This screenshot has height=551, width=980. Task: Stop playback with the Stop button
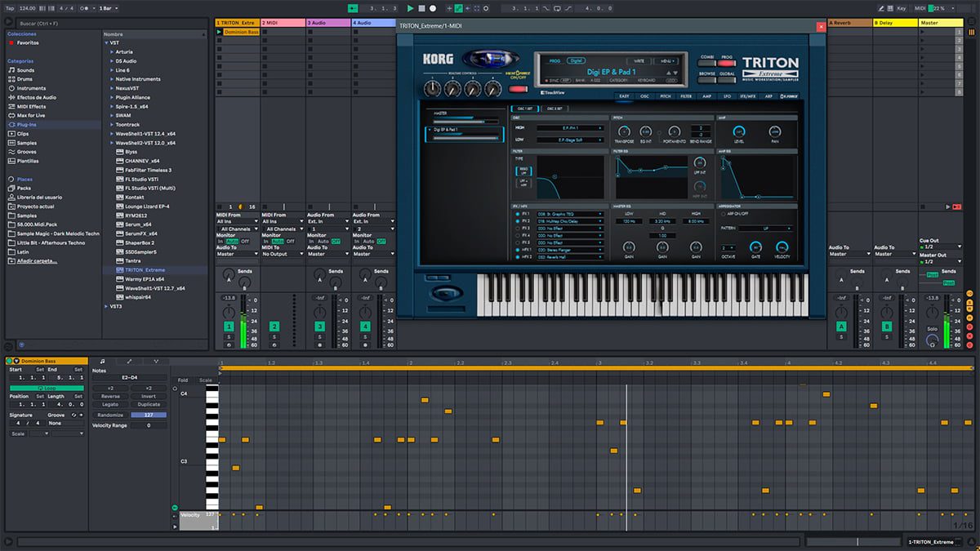421,8
